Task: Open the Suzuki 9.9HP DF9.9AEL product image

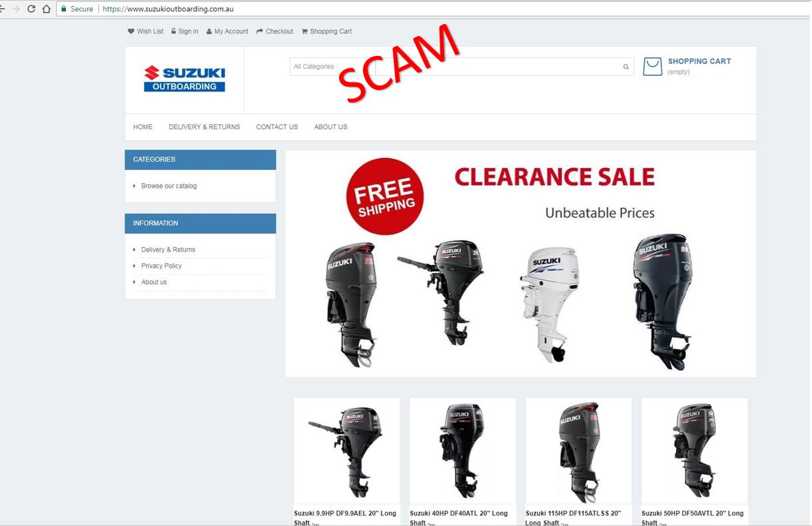Action: [347, 451]
